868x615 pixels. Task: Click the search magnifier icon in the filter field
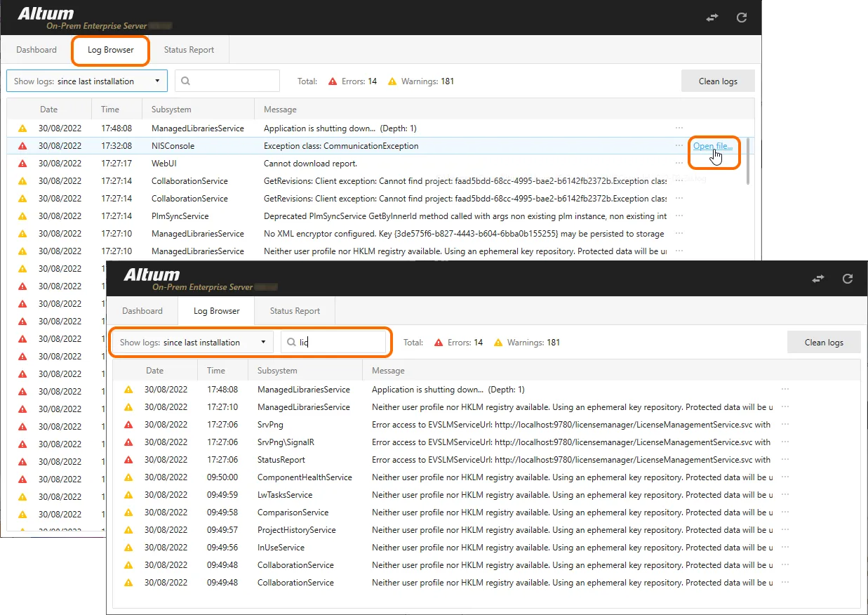[x=184, y=81]
